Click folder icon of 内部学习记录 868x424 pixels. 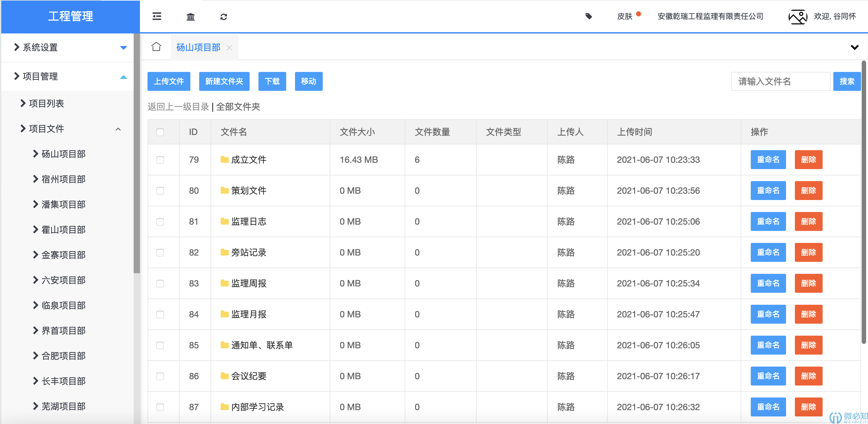point(224,407)
